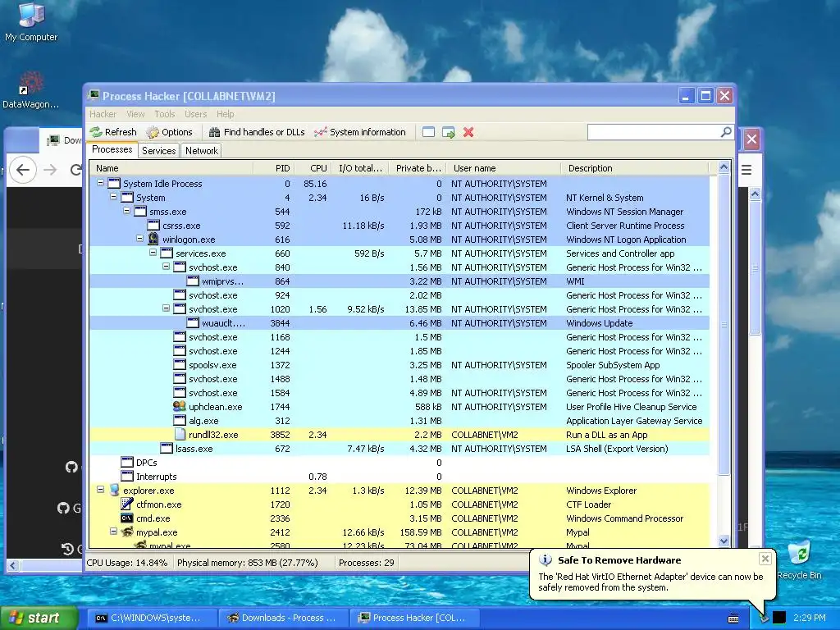840x630 pixels.
Task: Click the info icon in the balloon
Action: pos(546,559)
